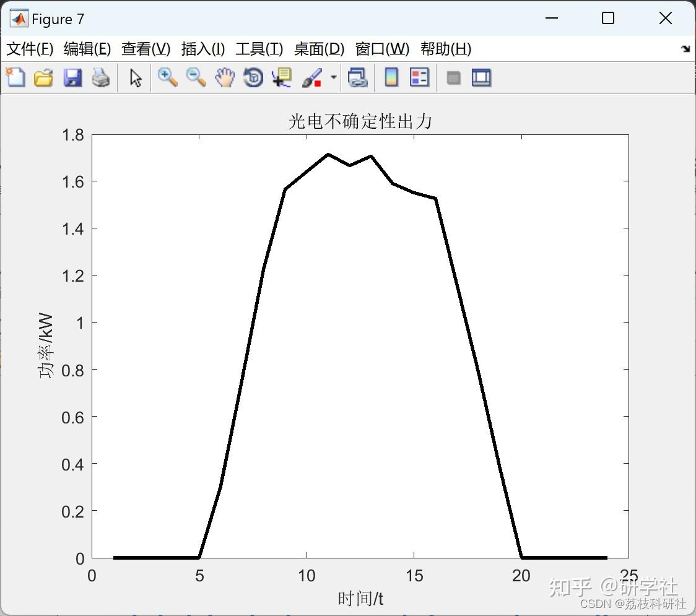696x616 pixels.
Task: Open a figure file
Action: tap(43, 77)
